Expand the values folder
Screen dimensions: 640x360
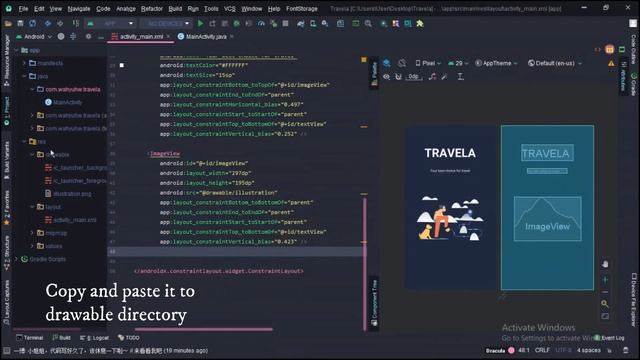(x=32, y=246)
